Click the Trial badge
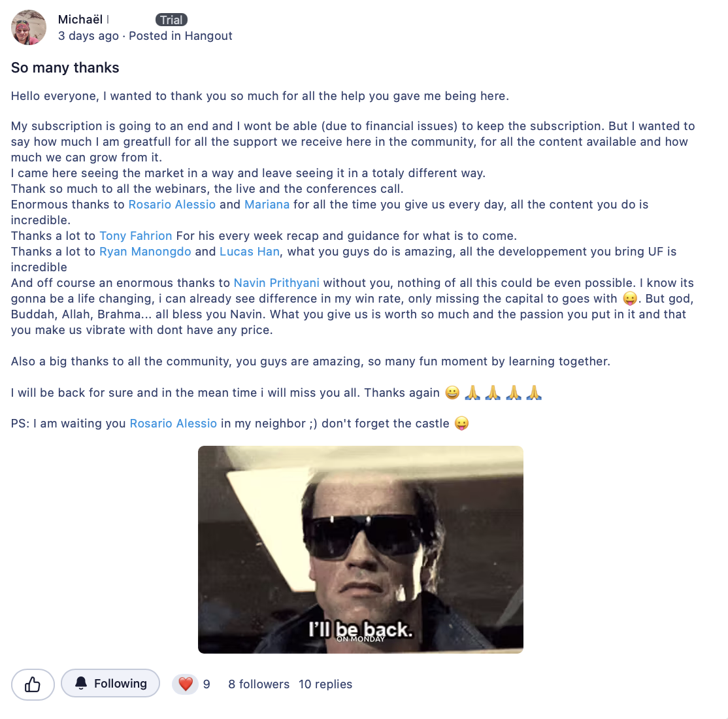728x719 pixels. (171, 20)
